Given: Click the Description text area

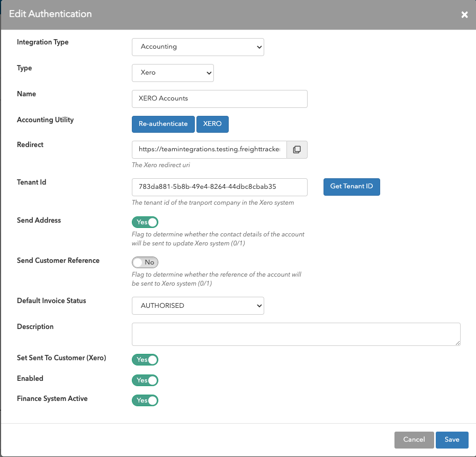Looking at the screenshot, I should coord(296,334).
